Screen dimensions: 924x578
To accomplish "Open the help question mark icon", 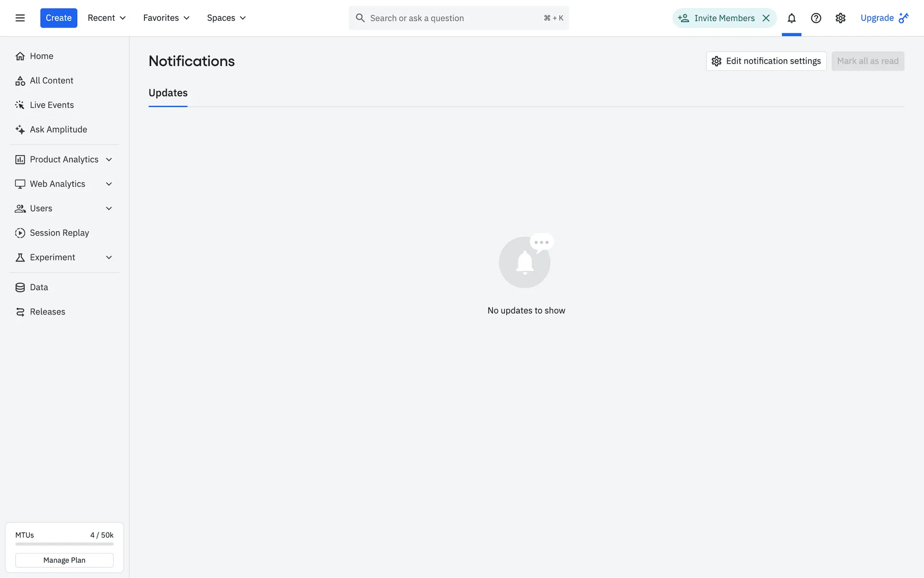I will [x=816, y=18].
